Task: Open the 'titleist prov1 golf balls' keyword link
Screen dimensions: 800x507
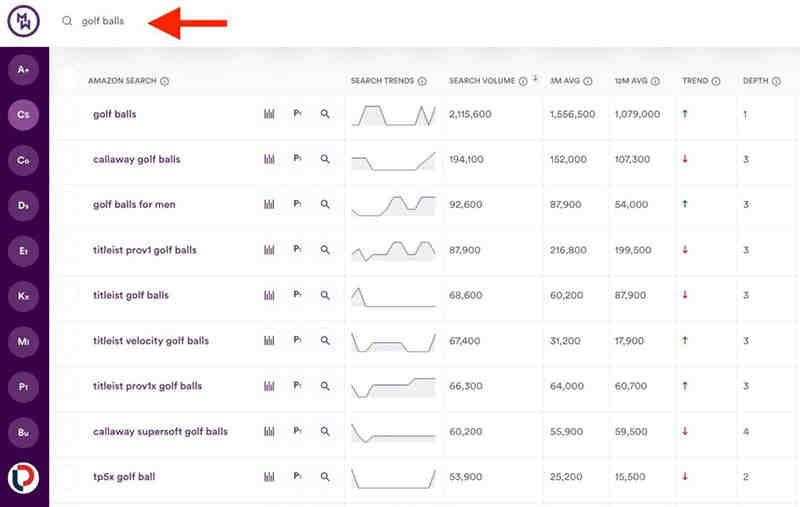Action: [x=145, y=250]
